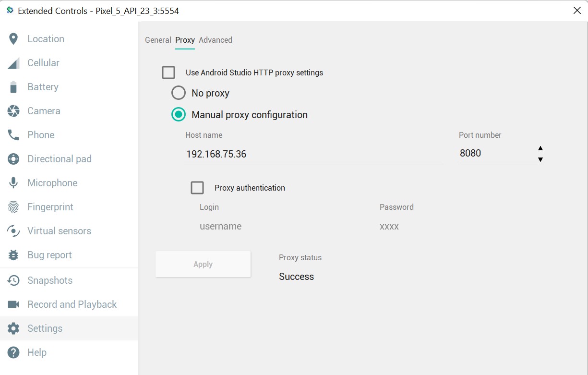Click the Camera label in sidebar
The image size is (588, 375).
click(44, 111)
